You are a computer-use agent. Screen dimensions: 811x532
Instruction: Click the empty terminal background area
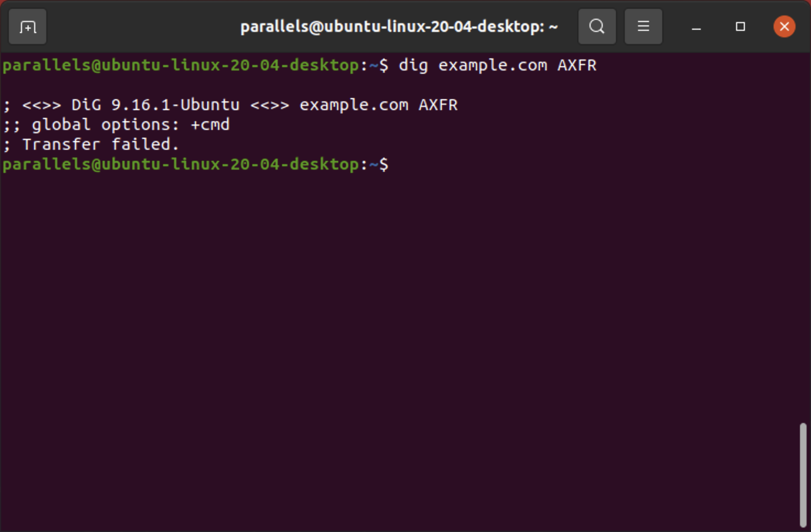point(386,330)
